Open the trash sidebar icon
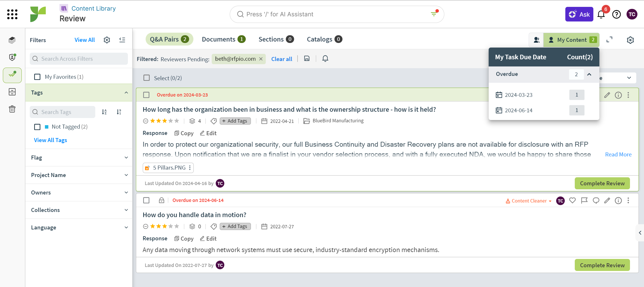Viewport: 644px width, 287px height. [x=12, y=109]
